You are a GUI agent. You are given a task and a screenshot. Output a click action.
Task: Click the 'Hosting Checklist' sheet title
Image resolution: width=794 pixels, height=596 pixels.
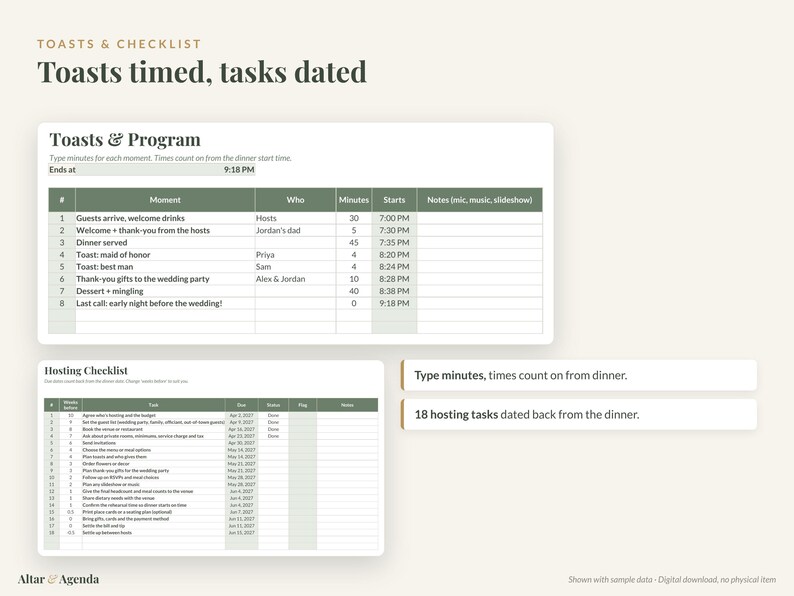[x=86, y=371]
